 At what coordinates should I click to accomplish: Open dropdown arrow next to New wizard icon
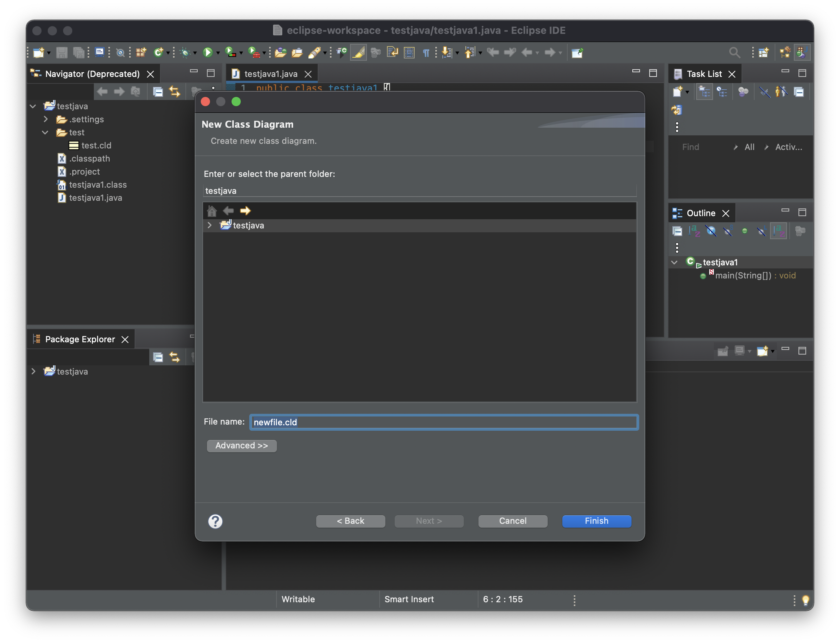(49, 53)
